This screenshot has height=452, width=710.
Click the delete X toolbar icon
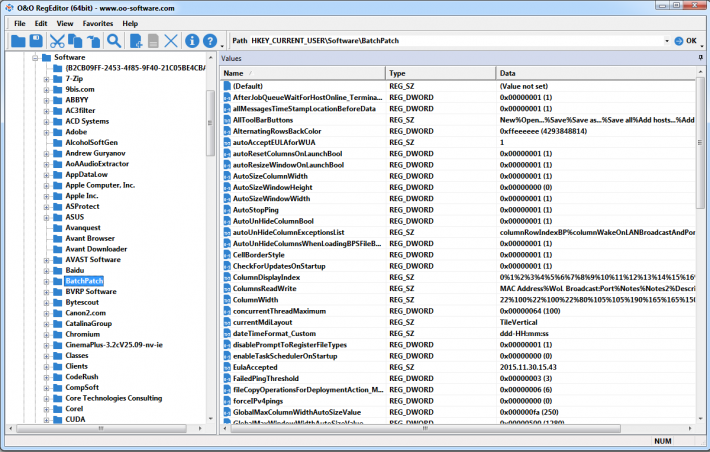coord(171,41)
